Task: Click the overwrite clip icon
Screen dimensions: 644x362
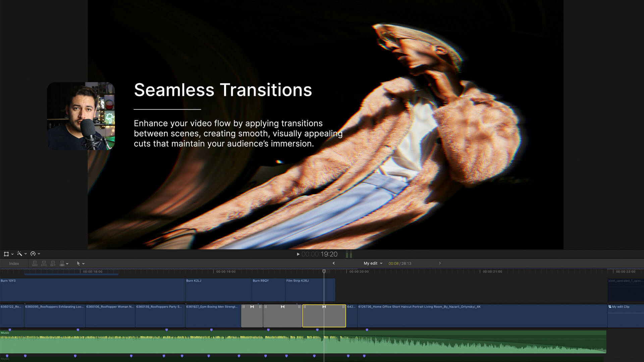Action: pos(62,263)
